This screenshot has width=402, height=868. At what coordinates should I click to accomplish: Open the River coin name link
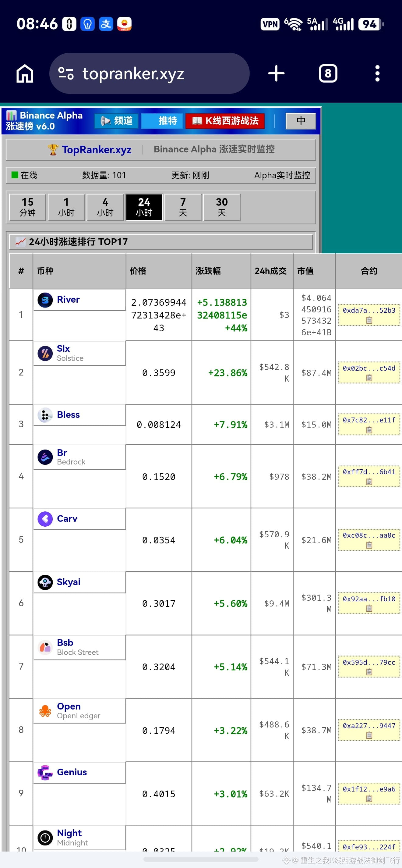68,300
